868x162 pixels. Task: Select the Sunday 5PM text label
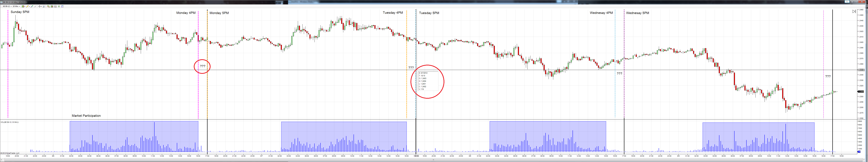pos(20,12)
